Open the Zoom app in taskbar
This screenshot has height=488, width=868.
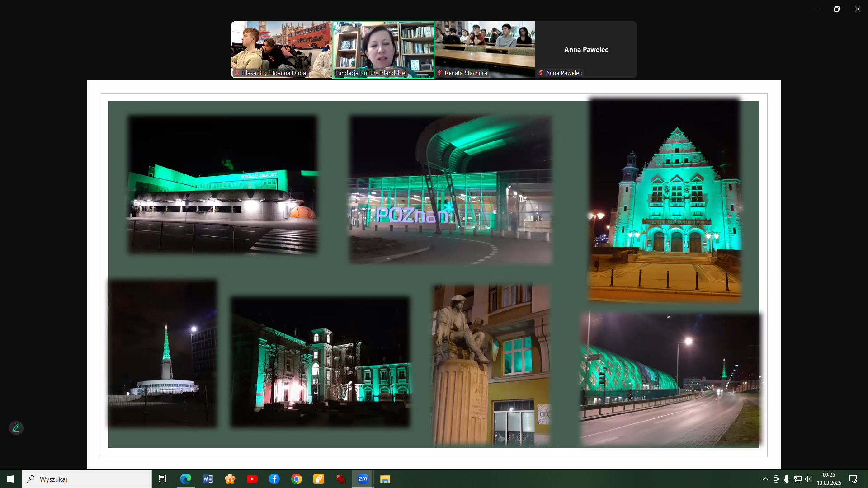(363, 479)
